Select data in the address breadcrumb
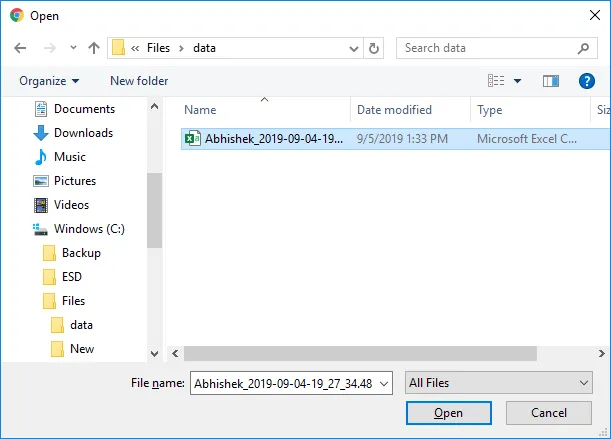The height and width of the screenshot is (439, 611). tap(204, 48)
